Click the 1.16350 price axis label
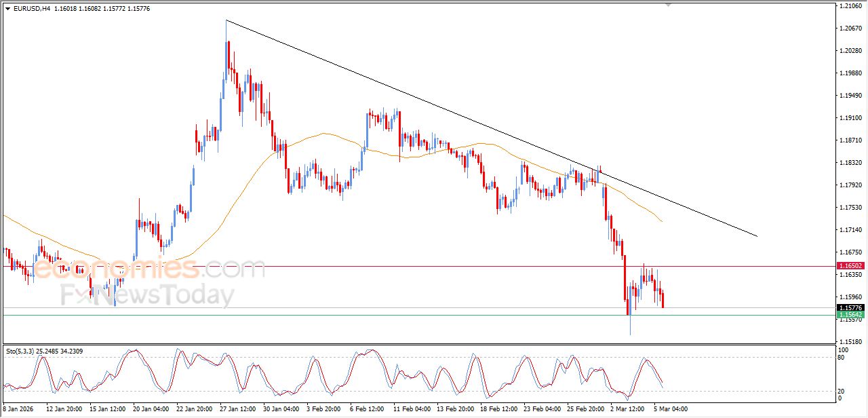The width and height of the screenshot is (868, 418). [x=850, y=275]
